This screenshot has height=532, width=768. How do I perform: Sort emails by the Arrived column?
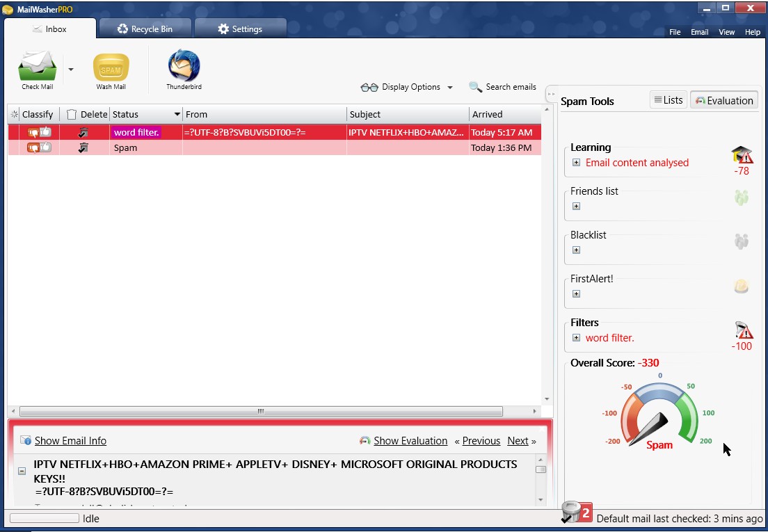pos(504,114)
